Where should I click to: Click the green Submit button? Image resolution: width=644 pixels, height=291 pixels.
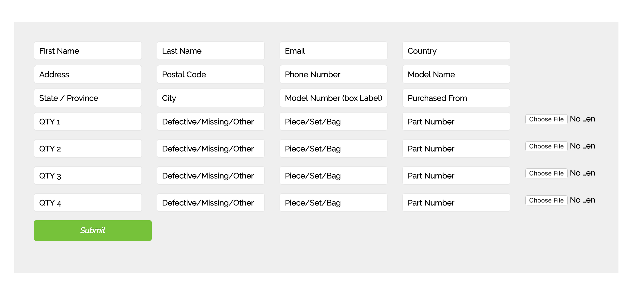[x=93, y=230]
